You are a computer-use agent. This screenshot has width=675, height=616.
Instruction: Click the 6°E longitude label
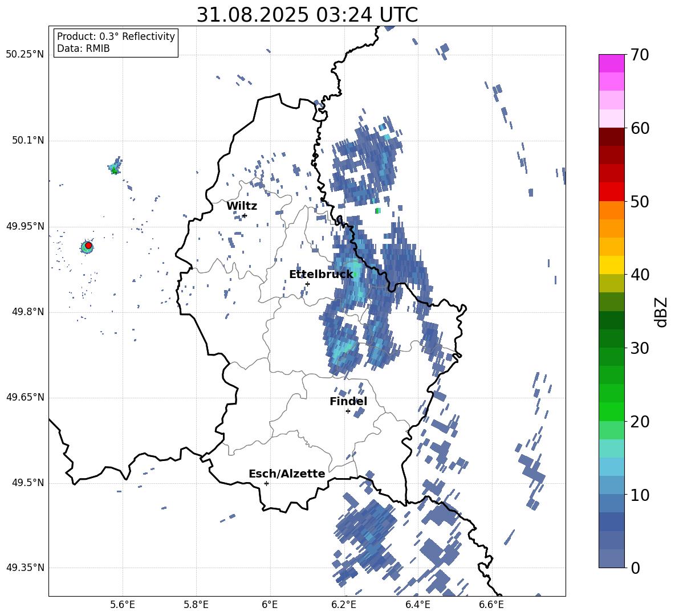tap(270, 605)
